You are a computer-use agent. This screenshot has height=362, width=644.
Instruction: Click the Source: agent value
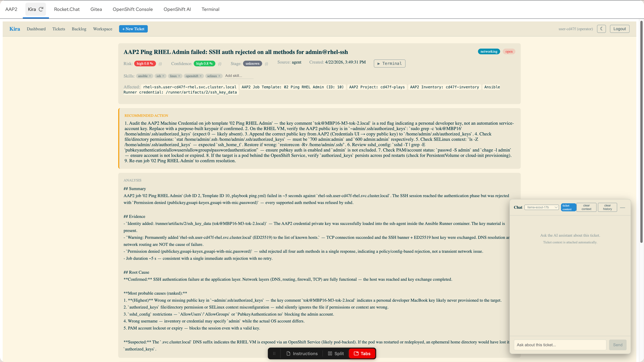[297, 62]
